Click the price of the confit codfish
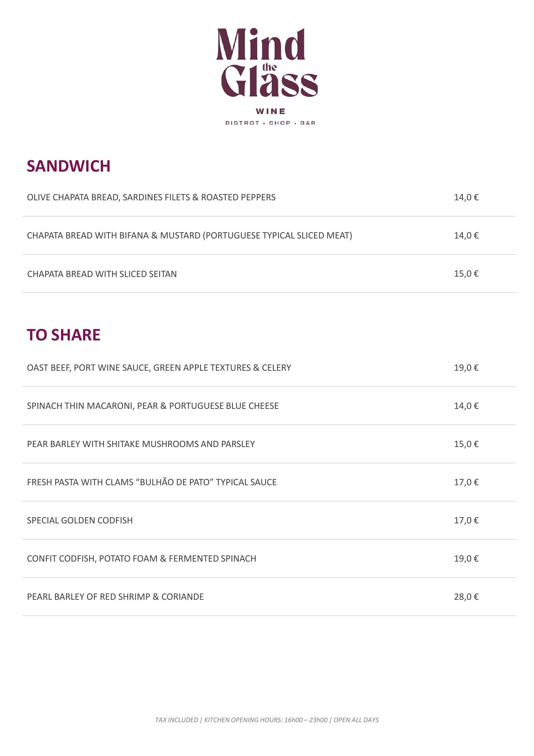The width and height of the screenshot is (534, 756). point(466,558)
